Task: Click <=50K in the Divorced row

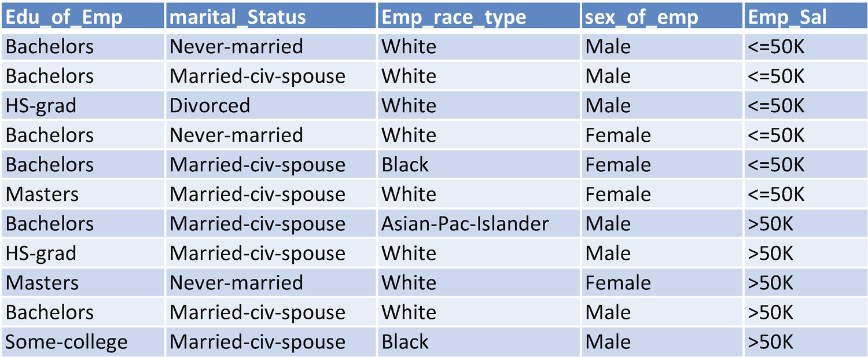Action: (x=776, y=105)
